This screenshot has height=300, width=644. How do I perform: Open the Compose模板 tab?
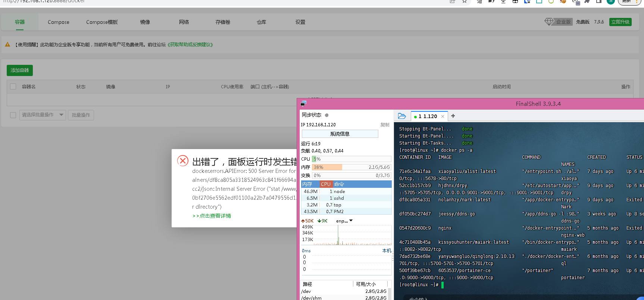[102, 22]
